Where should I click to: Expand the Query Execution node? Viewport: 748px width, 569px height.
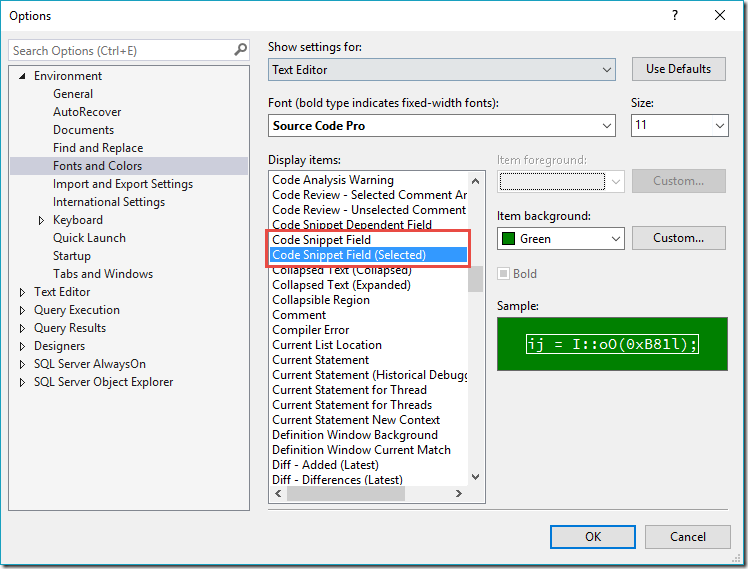[22, 310]
